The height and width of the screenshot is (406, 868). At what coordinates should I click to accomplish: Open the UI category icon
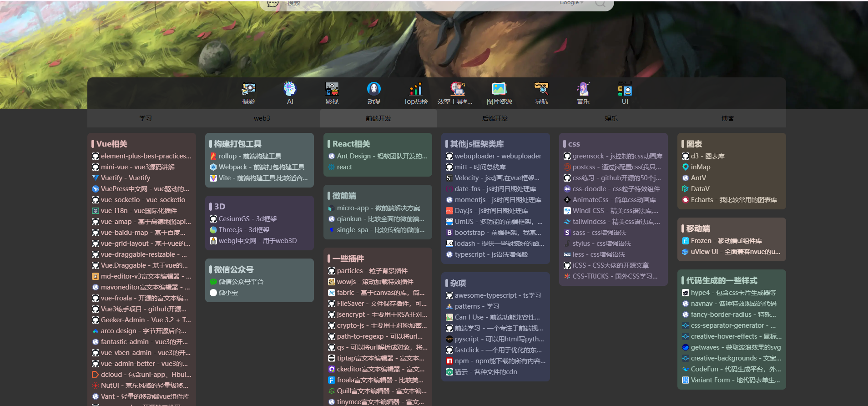click(625, 89)
